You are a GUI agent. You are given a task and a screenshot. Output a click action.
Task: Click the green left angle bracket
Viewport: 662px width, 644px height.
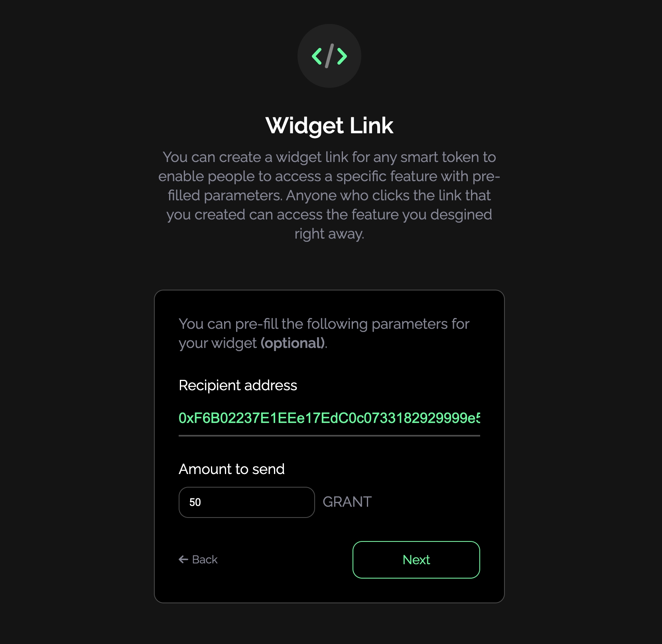click(317, 56)
